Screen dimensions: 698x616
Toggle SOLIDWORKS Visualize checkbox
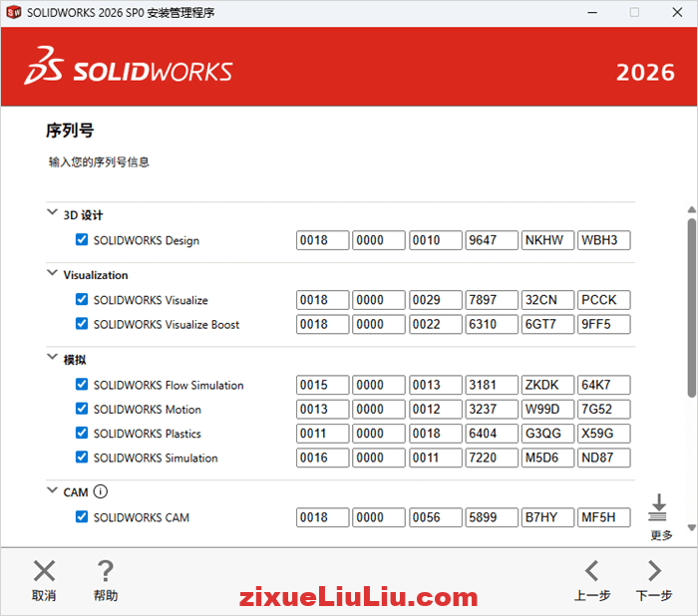pyautogui.click(x=82, y=299)
